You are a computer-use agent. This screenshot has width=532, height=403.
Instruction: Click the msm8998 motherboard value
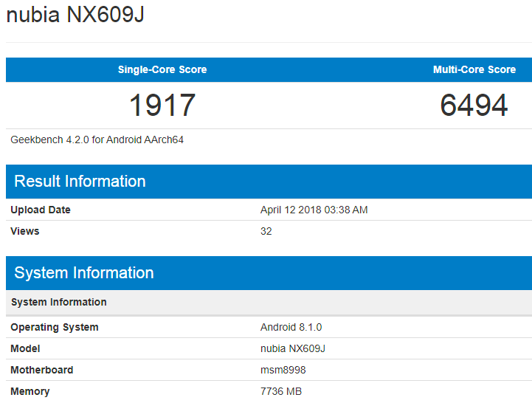coord(283,370)
